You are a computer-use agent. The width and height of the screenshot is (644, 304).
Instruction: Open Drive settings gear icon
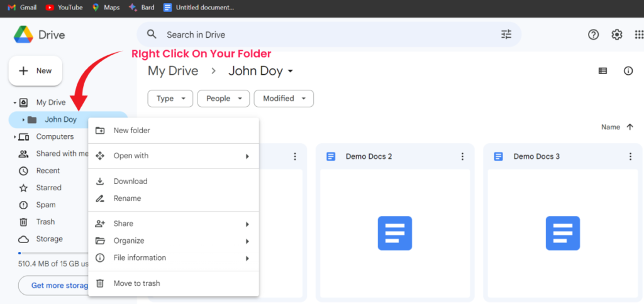pos(617,35)
